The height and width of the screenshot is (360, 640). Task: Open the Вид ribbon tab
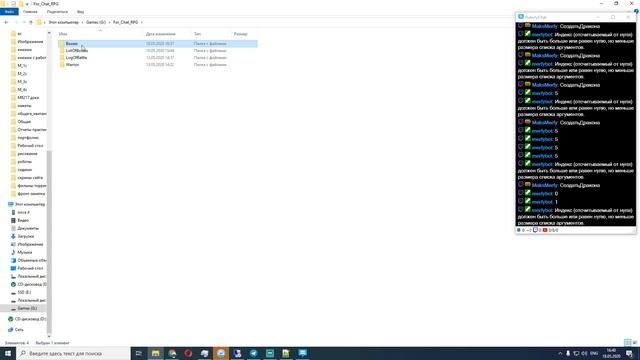[x=80, y=12]
